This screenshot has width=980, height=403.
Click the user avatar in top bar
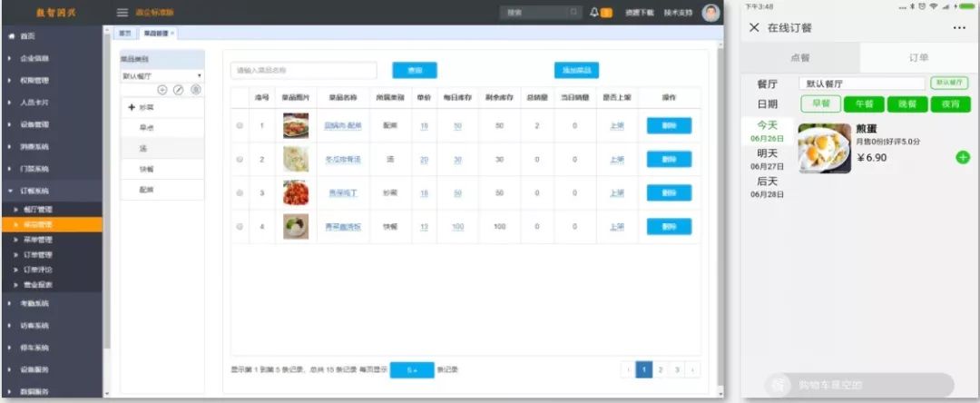710,13
